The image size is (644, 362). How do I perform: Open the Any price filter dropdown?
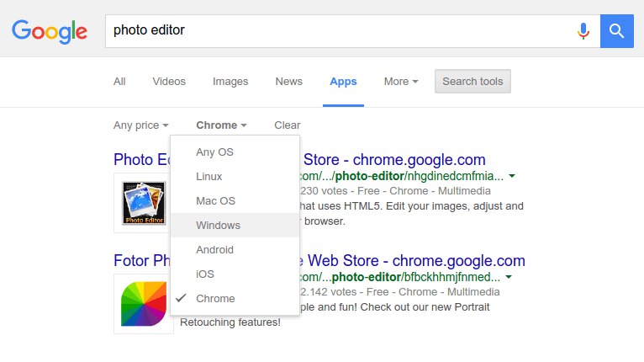(x=141, y=125)
